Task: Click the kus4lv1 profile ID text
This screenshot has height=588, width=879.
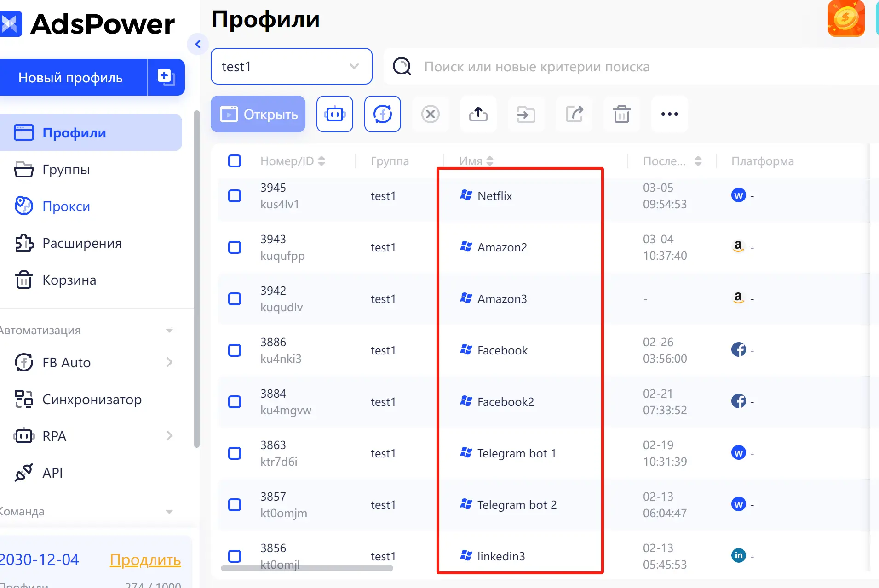Action: coord(280,204)
